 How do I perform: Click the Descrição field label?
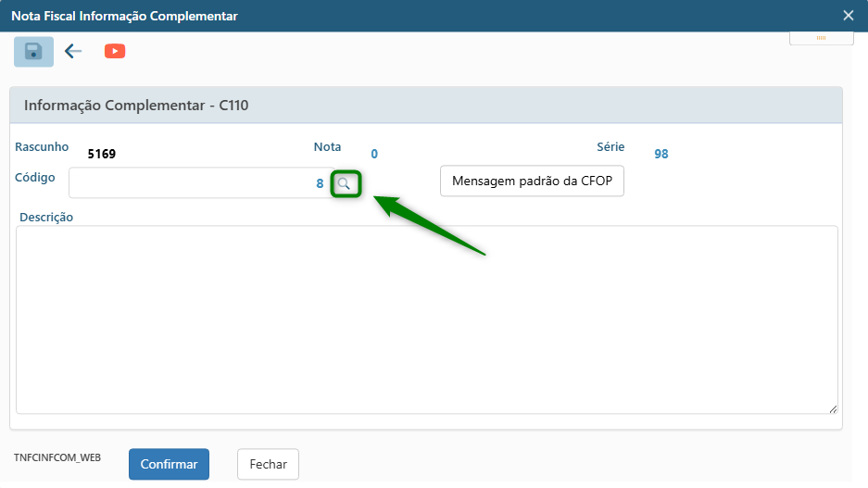coord(46,218)
